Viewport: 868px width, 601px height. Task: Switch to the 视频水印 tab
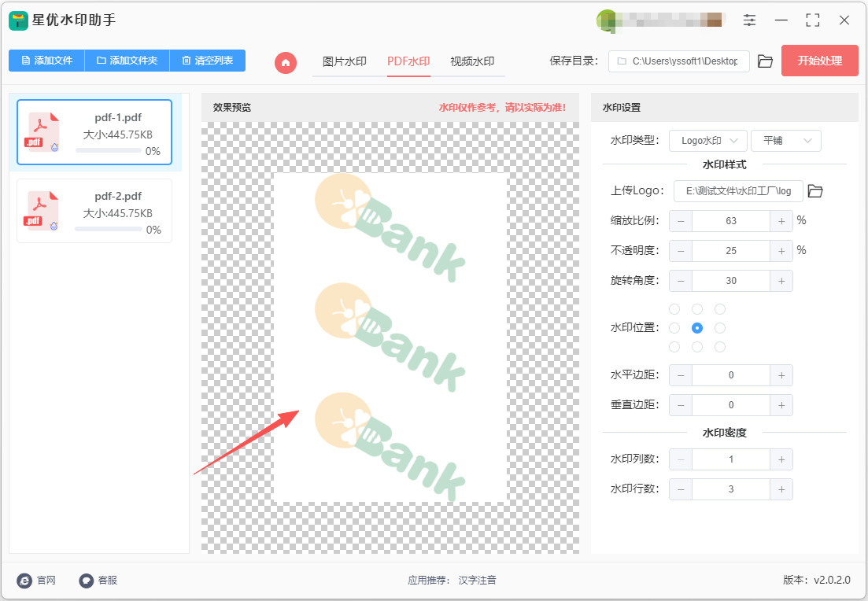[472, 61]
